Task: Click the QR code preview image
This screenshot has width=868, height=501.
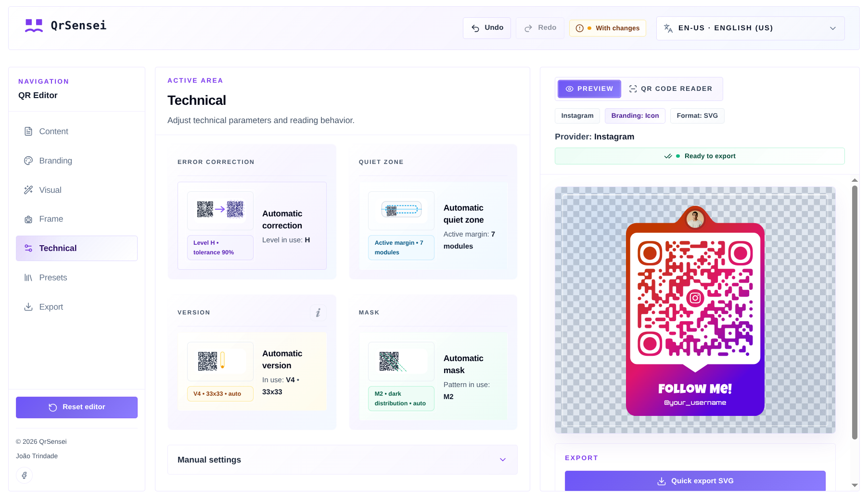Action: click(695, 310)
